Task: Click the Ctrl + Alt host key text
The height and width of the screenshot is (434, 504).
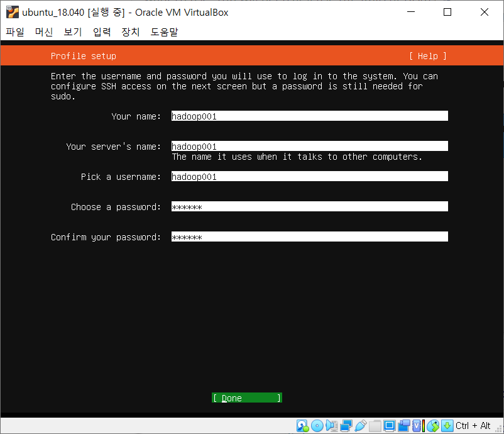Action: (x=473, y=426)
